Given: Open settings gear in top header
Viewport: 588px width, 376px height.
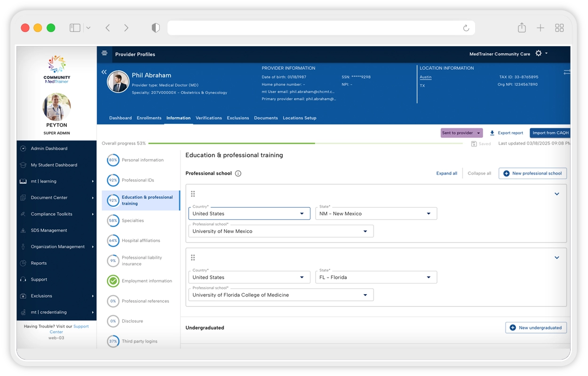Looking at the screenshot, I should coord(539,54).
